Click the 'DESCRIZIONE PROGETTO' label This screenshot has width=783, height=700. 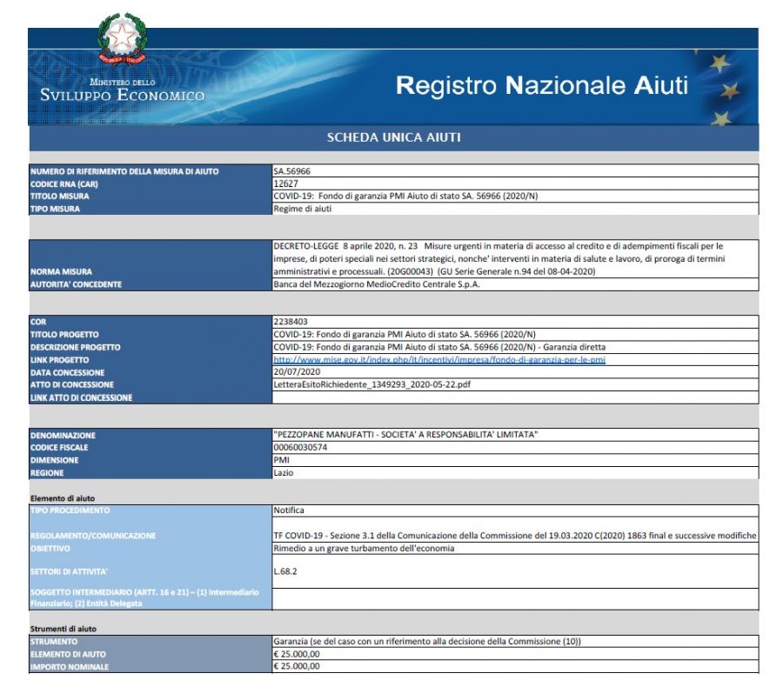76,347
